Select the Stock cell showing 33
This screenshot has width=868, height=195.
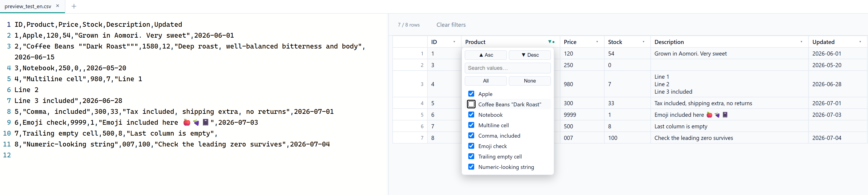tap(627, 103)
